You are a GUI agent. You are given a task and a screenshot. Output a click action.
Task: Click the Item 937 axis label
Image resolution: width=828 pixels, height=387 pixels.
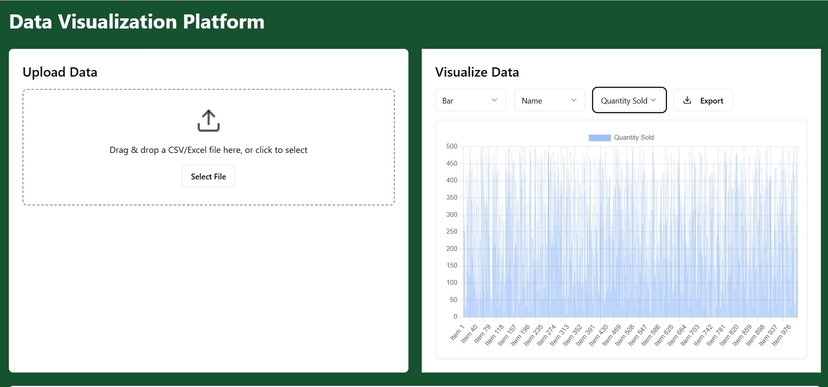(767, 334)
